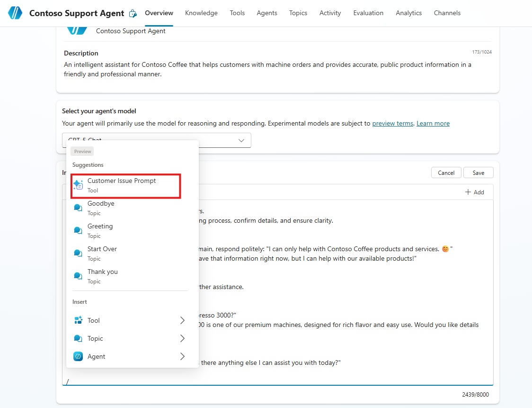This screenshot has height=408, width=532.
Task: Open the Knowledge tab
Action: coord(201,13)
